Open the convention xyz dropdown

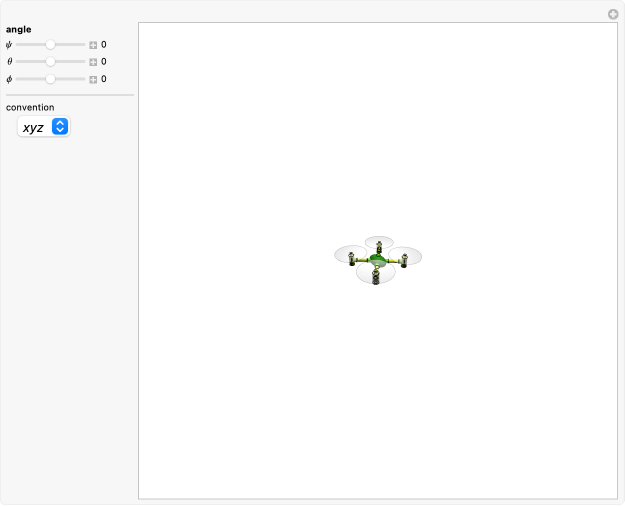(44, 127)
